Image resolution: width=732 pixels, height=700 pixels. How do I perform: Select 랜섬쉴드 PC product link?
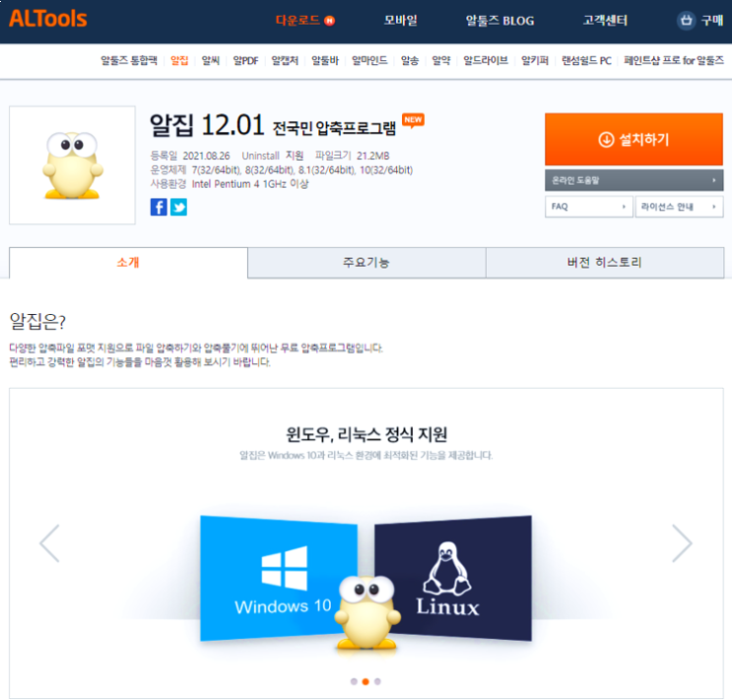pyautogui.click(x=586, y=61)
